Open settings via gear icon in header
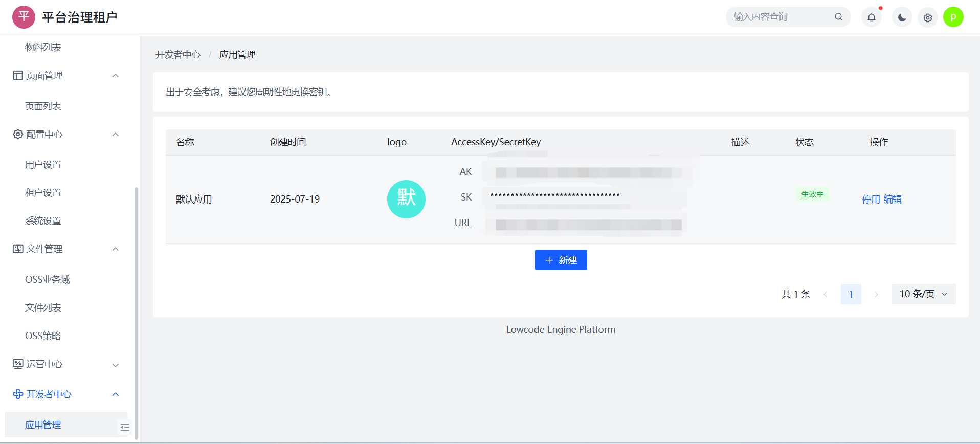This screenshot has width=980, height=444. (x=927, y=17)
